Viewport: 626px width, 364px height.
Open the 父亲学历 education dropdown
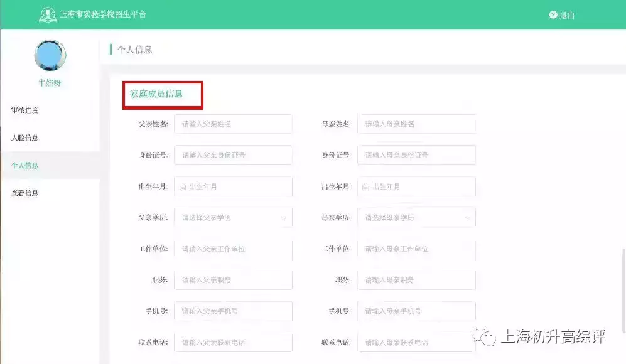tap(233, 218)
